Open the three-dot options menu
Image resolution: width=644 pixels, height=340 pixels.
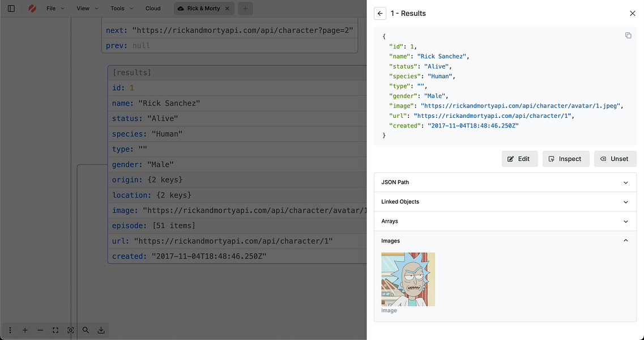10,330
